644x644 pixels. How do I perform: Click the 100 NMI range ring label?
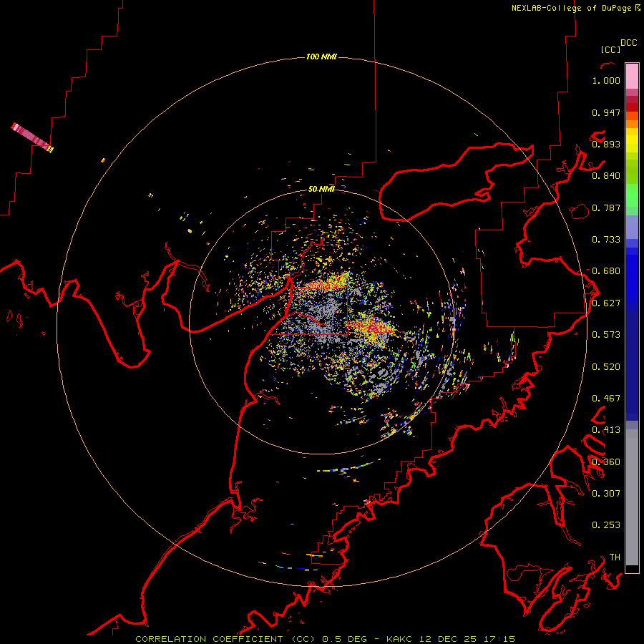point(321,57)
